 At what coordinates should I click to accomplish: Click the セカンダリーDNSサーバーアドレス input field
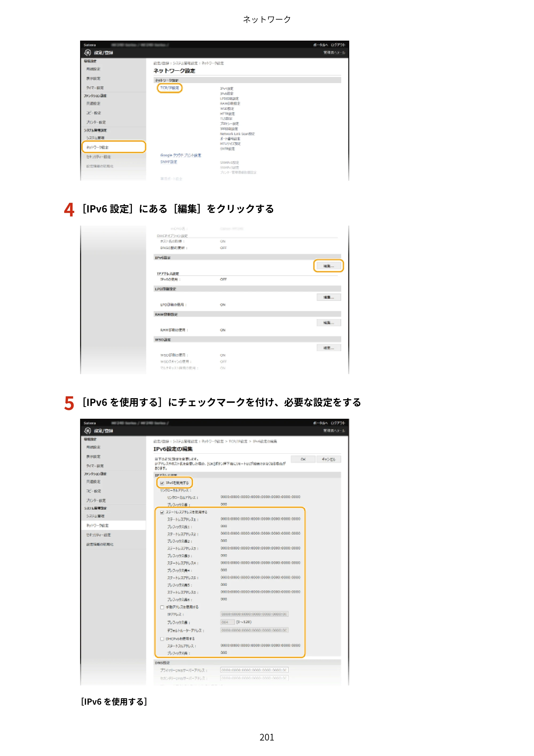tap(254, 678)
